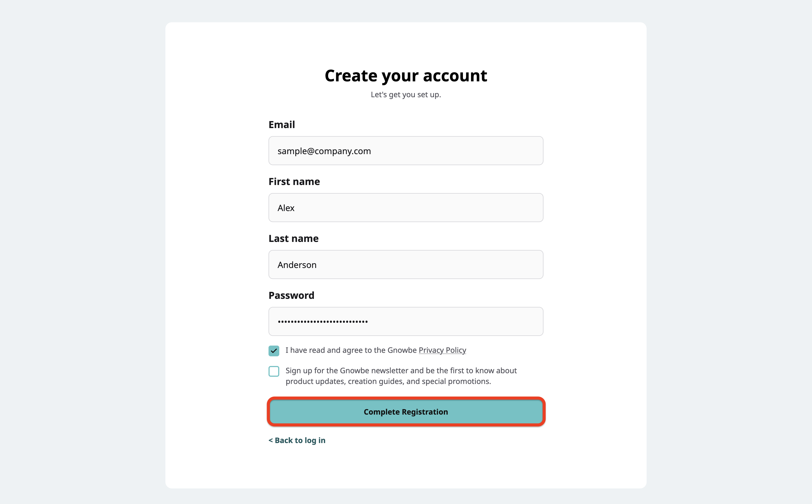812x504 pixels.
Task: Focus the First name field containing Alex
Action: (406, 208)
